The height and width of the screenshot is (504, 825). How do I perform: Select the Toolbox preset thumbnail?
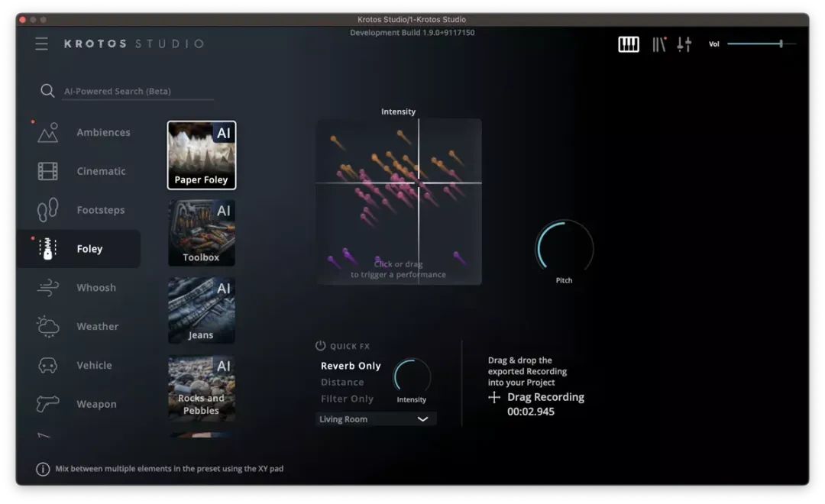[x=202, y=233]
